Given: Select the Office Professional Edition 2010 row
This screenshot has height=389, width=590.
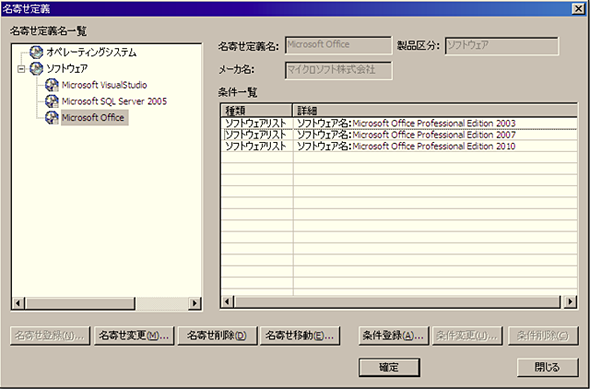Looking at the screenshot, I should 399,146.
